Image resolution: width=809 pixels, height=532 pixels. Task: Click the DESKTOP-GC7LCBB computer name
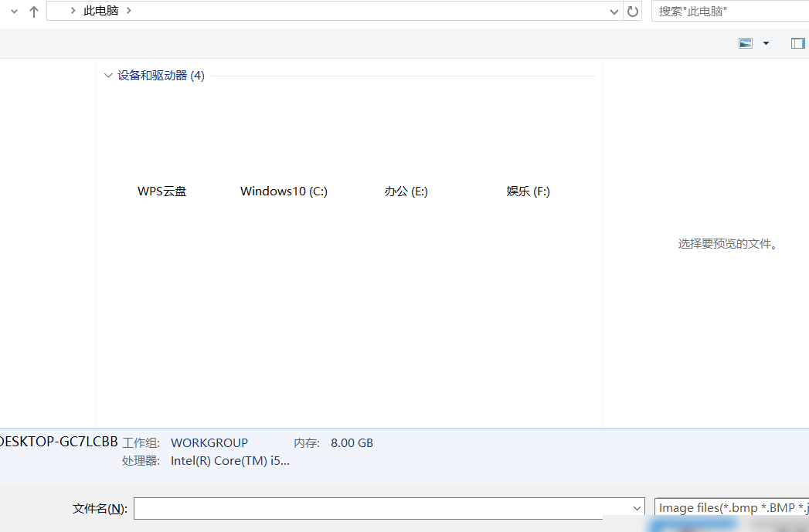pos(58,442)
